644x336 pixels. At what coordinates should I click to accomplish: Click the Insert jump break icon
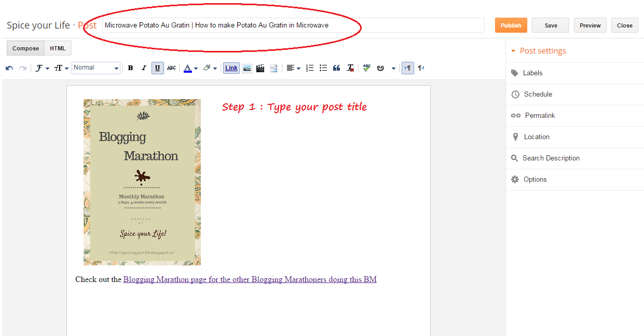(273, 68)
